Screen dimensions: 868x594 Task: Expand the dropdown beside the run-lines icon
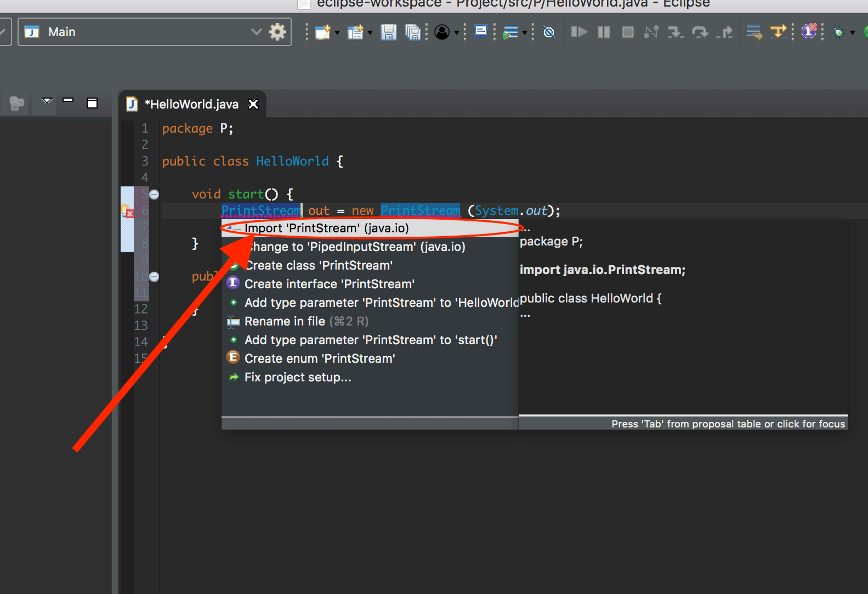pos(525,33)
